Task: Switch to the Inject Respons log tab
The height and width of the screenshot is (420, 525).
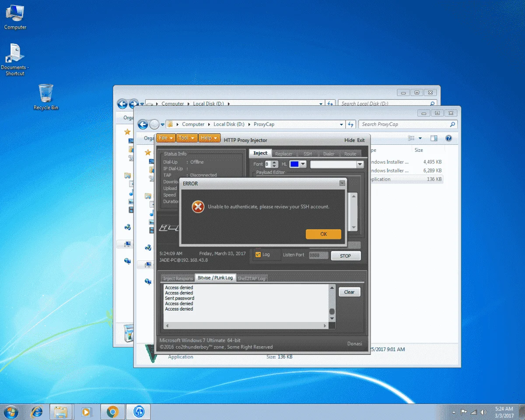Action: [178, 278]
